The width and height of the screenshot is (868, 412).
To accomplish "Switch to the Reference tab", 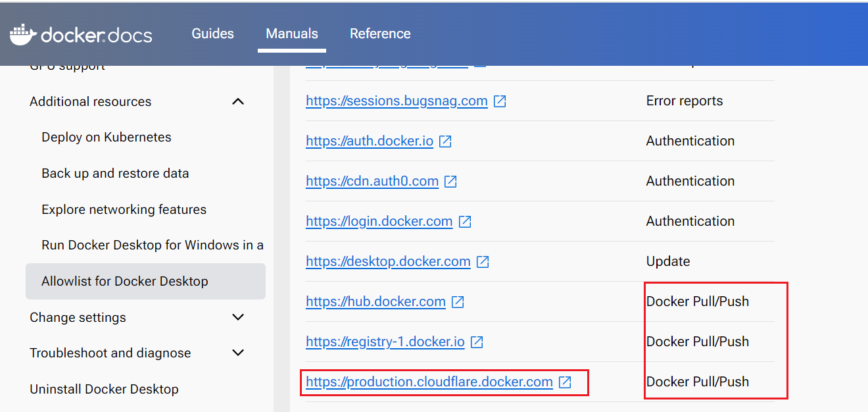I will tap(380, 34).
